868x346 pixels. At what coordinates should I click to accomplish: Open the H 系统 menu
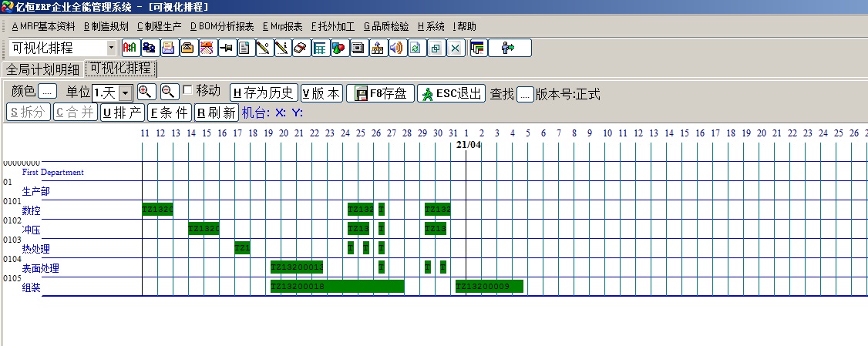pyautogui.click(x=431, y=26)
